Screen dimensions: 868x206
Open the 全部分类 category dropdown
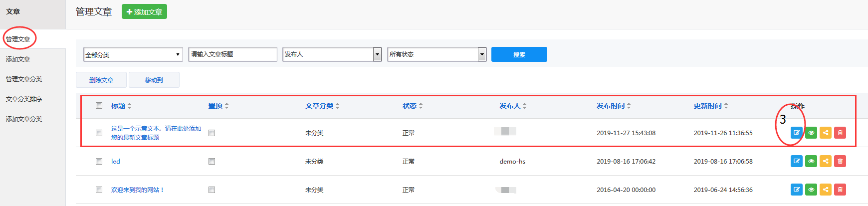point(133,54)
